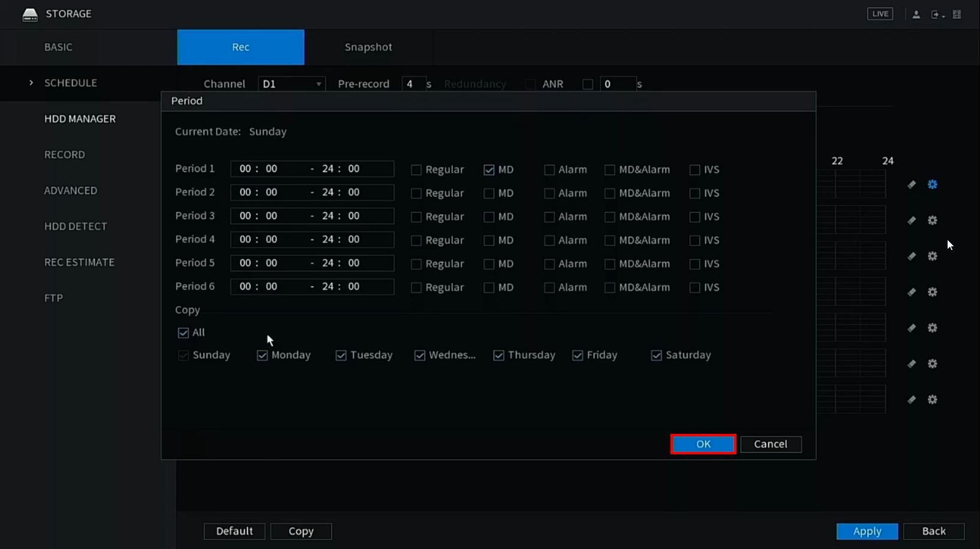980x549 pixels.
Task: Click the LIVE view icon
Action: pyautogui.click(x=880, y=14)
